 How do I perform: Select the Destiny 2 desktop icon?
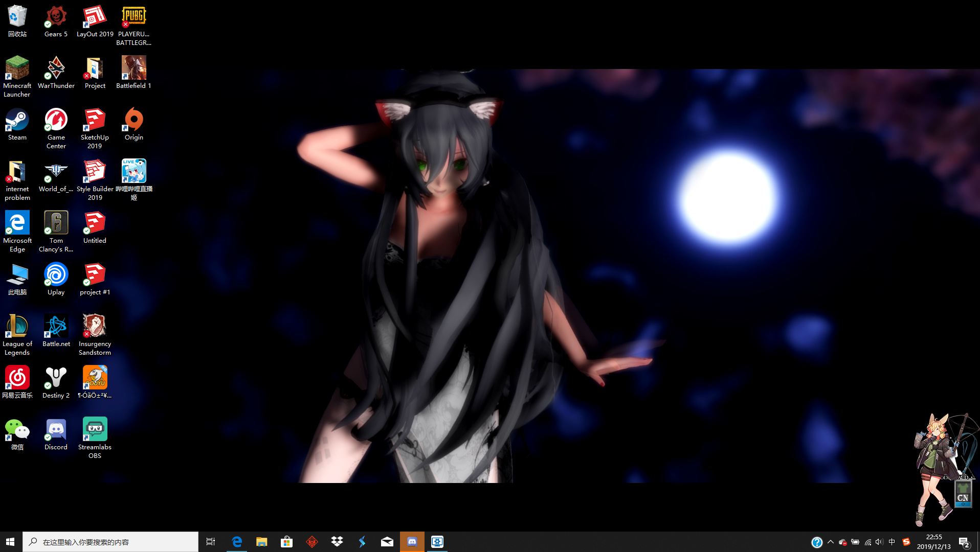(x=56, y=382)
